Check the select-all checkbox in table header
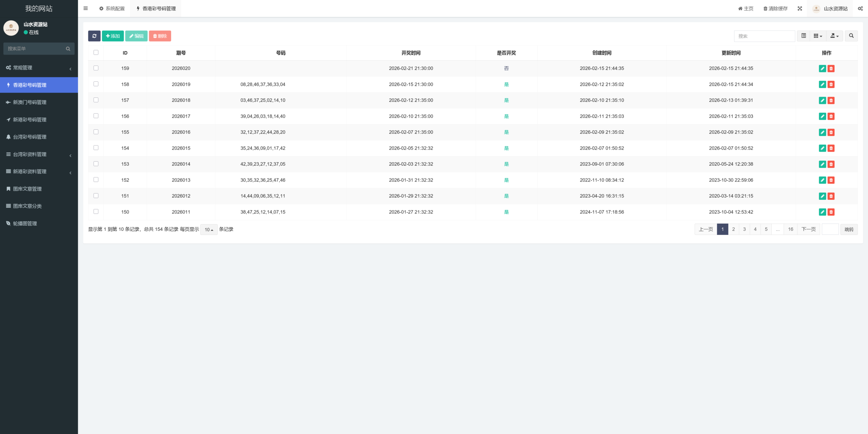Screen dimensions: 868x434 click(96, 53)
